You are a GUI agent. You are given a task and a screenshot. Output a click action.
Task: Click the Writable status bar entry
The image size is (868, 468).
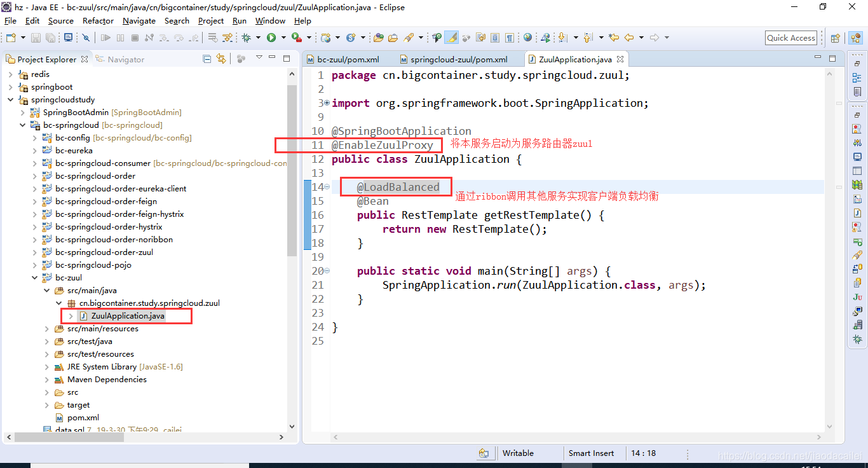point(518,453)
